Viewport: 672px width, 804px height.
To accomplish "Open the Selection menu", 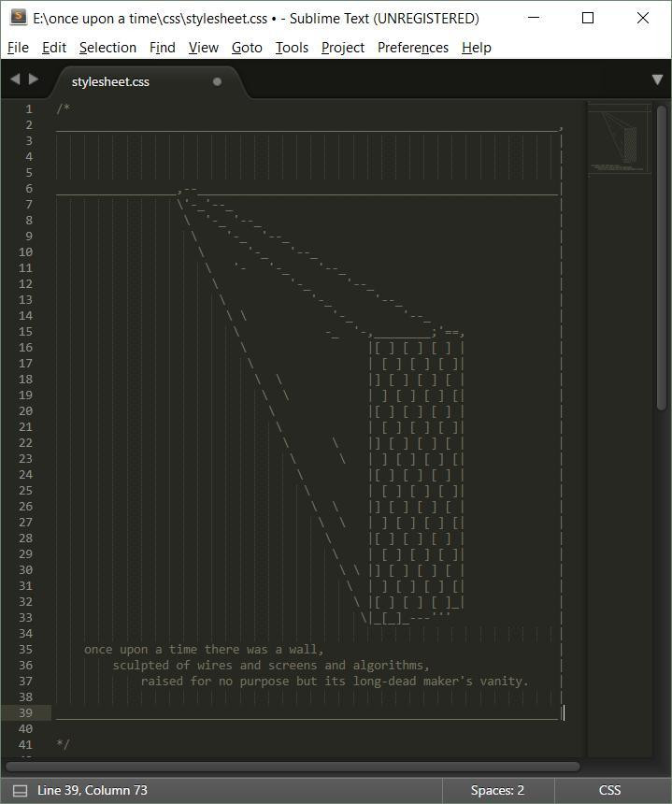I will (x=107, y=47).
